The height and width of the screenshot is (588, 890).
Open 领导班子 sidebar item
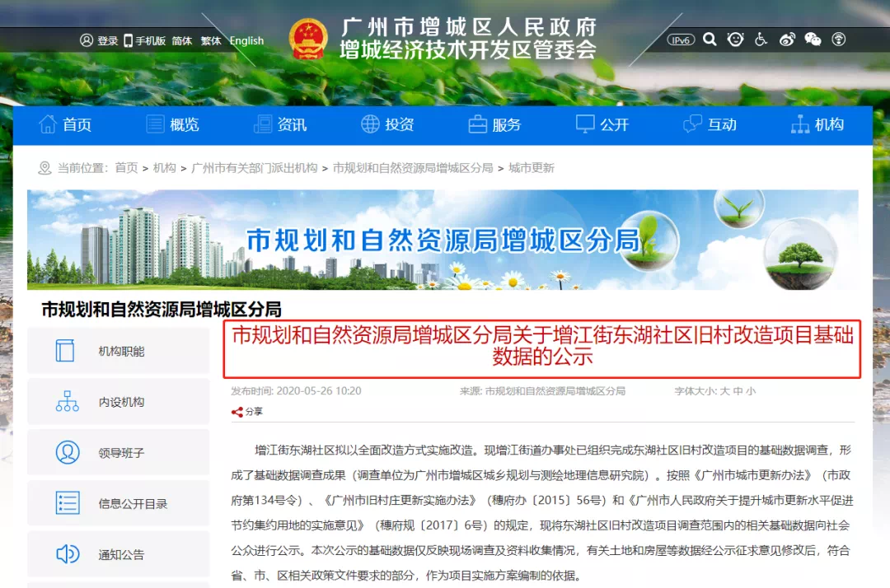coord(118,452)
